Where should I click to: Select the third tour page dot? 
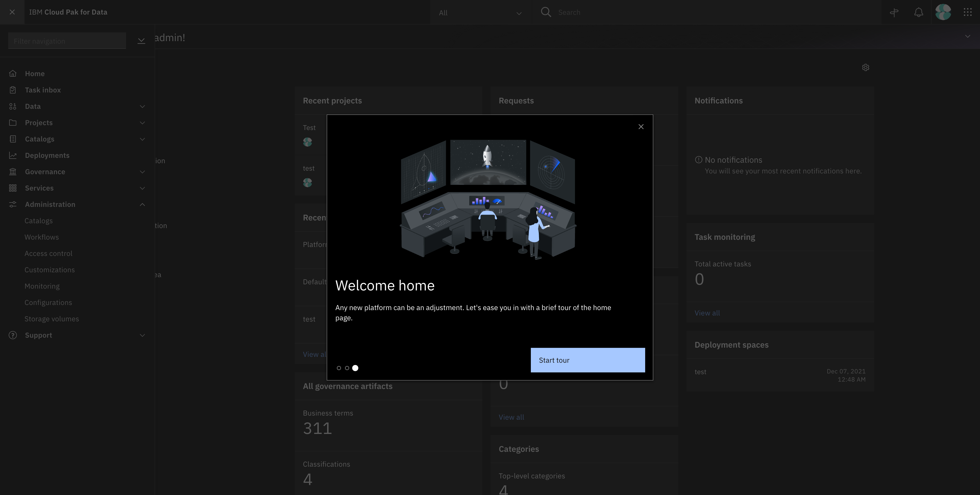(x=355, y=368)
